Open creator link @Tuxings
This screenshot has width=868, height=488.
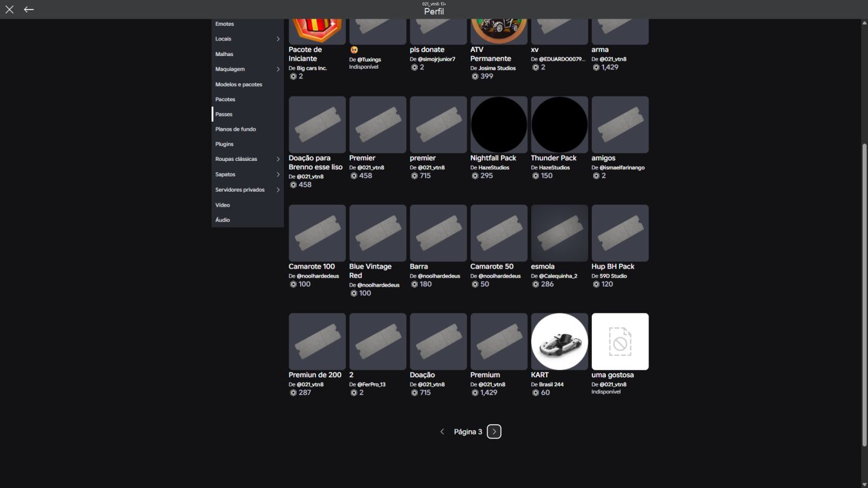[369, 60]
